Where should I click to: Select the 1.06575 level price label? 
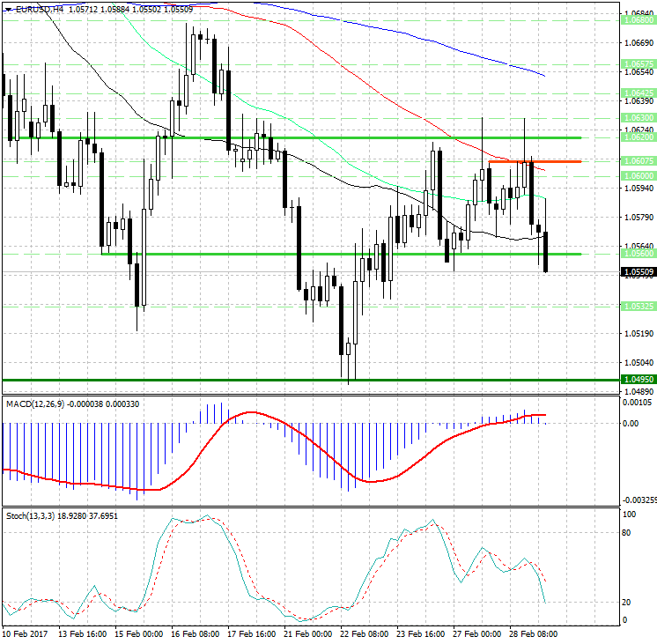[639, 64]
